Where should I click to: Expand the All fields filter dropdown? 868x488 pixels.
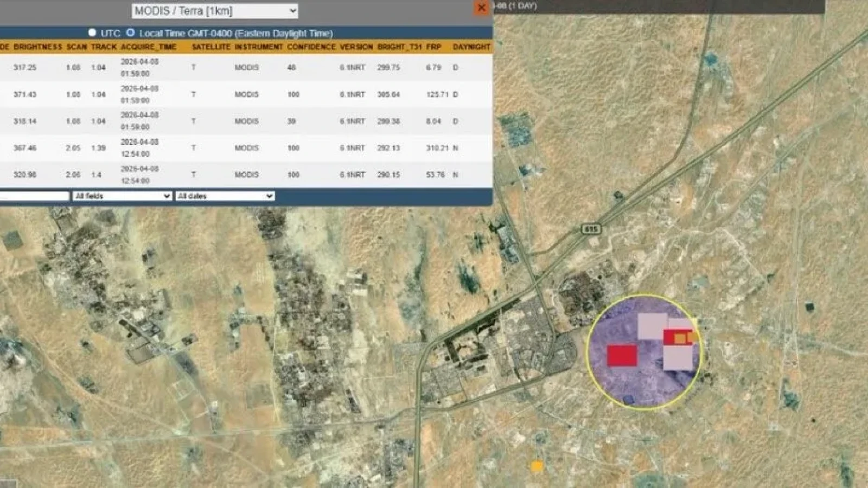[122, 196]
